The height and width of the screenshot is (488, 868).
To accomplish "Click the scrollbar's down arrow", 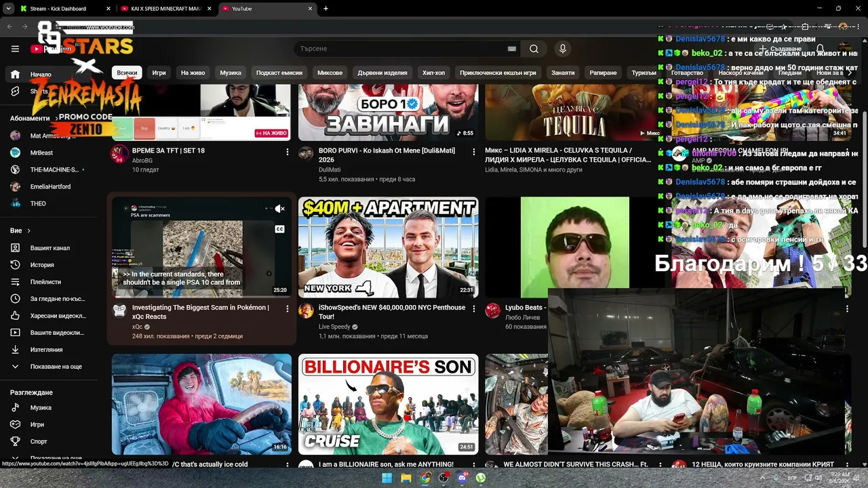I will 863,463.
